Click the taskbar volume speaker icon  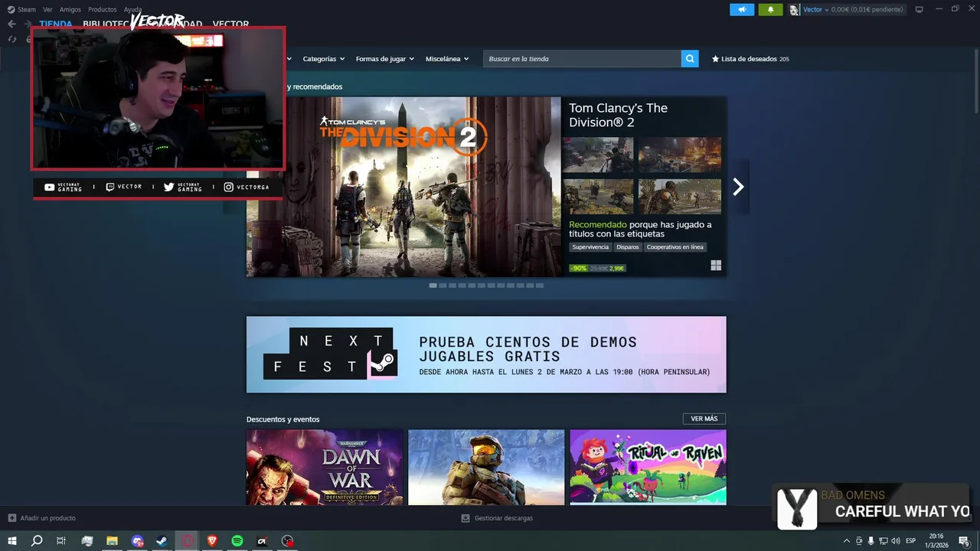[895, 541]
